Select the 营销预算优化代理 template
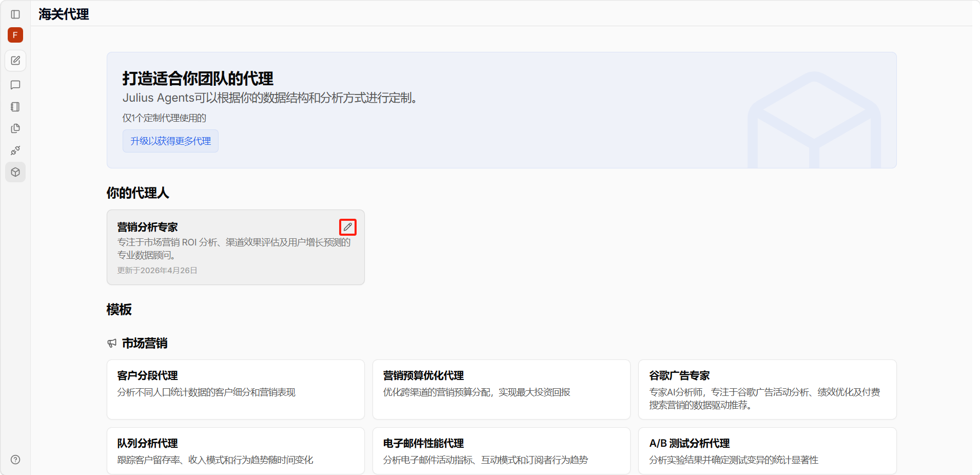This screenshot has width=980, height=475. pyautogui.click(x=501, y=389)
